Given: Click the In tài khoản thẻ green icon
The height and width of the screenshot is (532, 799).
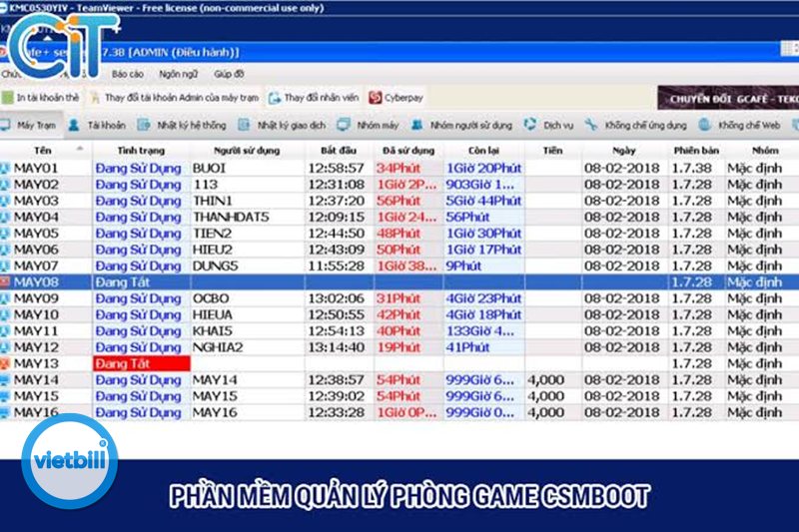Looking at the screenshot, I should point(8,98).
